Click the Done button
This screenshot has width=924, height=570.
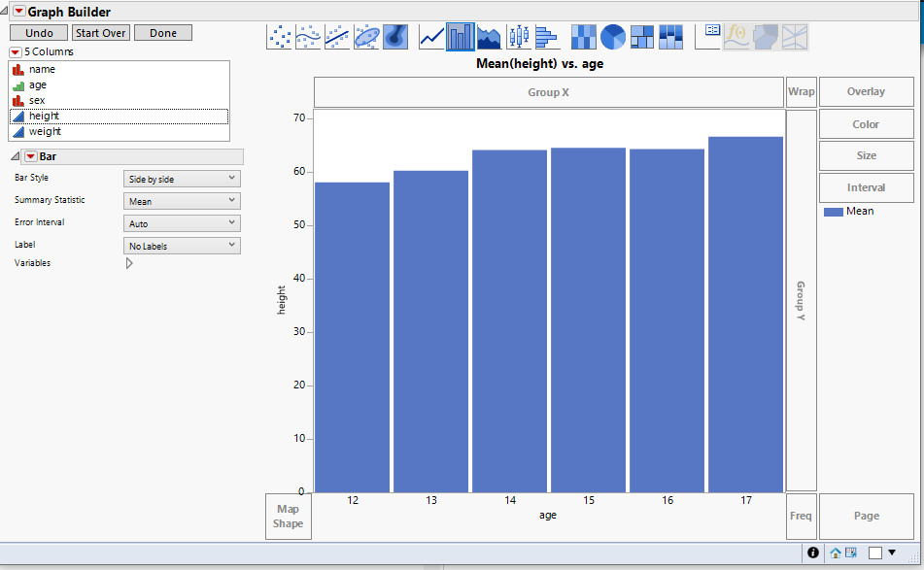[162, 32]
